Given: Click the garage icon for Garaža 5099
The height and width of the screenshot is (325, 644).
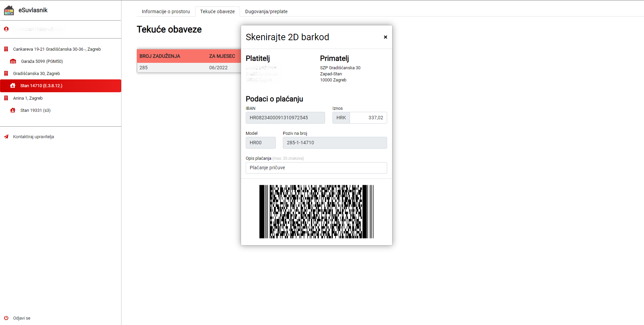Looking at the screenshot, I should point(13,61).
